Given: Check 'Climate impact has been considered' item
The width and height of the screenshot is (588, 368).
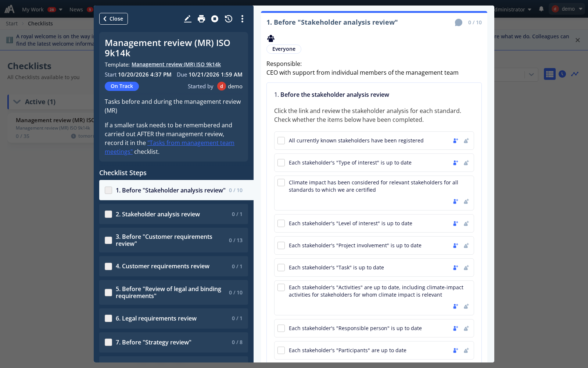Looking at the screenshot, I should (x=281, y=183).
